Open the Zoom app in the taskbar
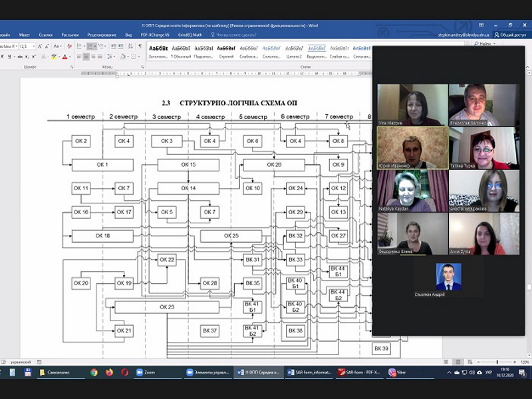This screenshot has width=532, height=399. pos(145,372)
